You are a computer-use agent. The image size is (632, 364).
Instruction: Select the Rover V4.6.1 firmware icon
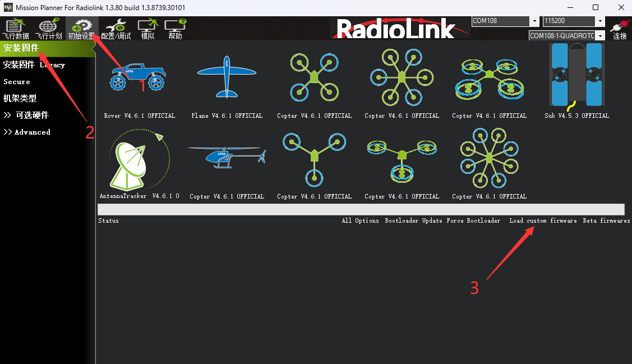tap(138, 77)
